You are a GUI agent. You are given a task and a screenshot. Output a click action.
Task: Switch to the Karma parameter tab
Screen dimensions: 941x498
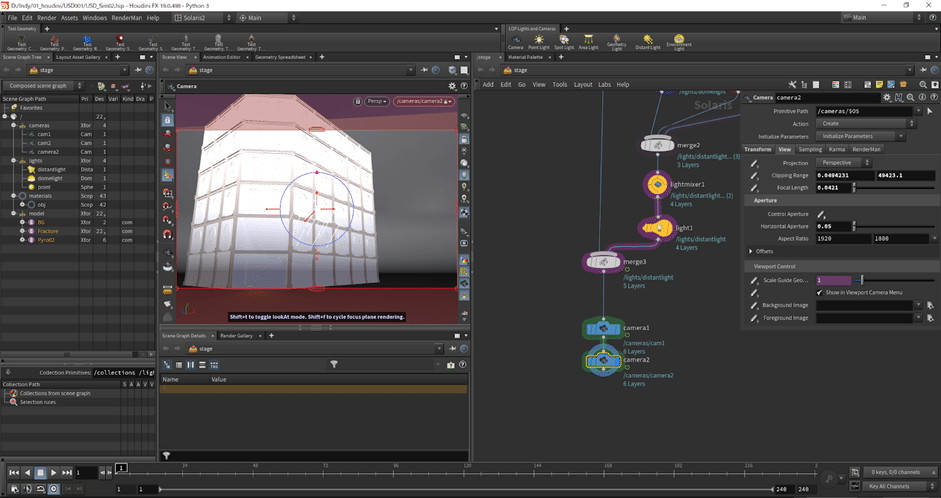pyautogui.click(x=837, y=149)
